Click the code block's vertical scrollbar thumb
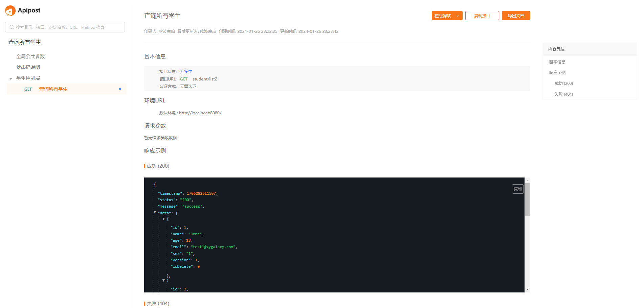The width and height of the screenshot is (644, 308). [527, 199]
